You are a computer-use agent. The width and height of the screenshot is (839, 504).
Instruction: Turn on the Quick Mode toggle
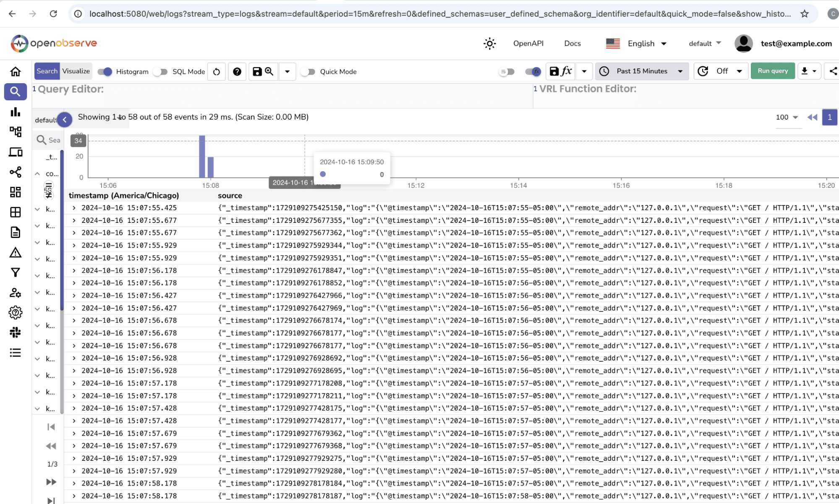[x=308, y=72]
